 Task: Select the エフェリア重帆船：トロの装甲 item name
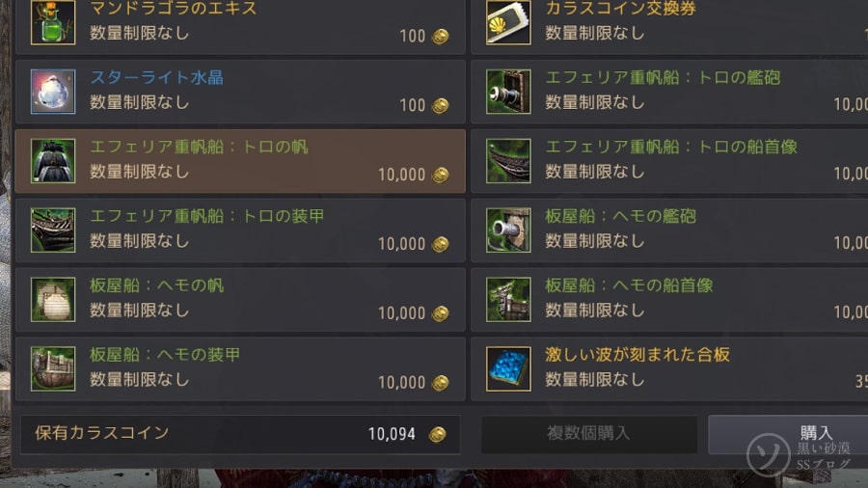tap(207, 216)
